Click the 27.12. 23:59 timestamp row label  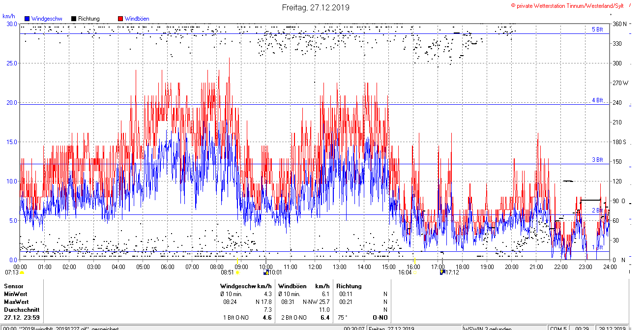coord(22,318)
